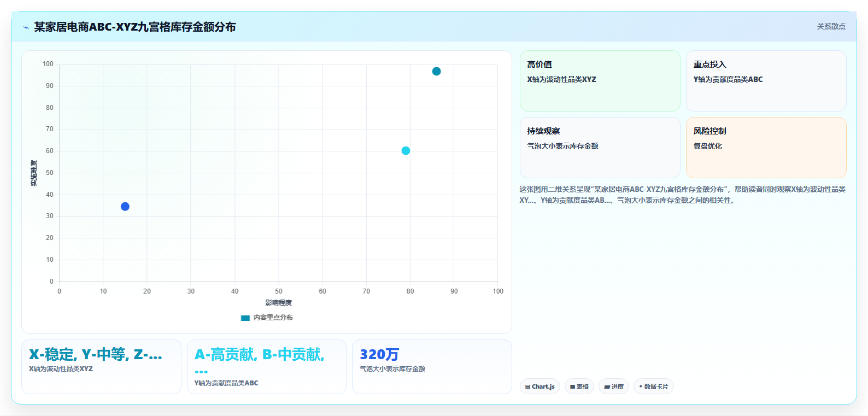
Task: Open the 持续观察 quadrant card
Action: tap(600, 148)
